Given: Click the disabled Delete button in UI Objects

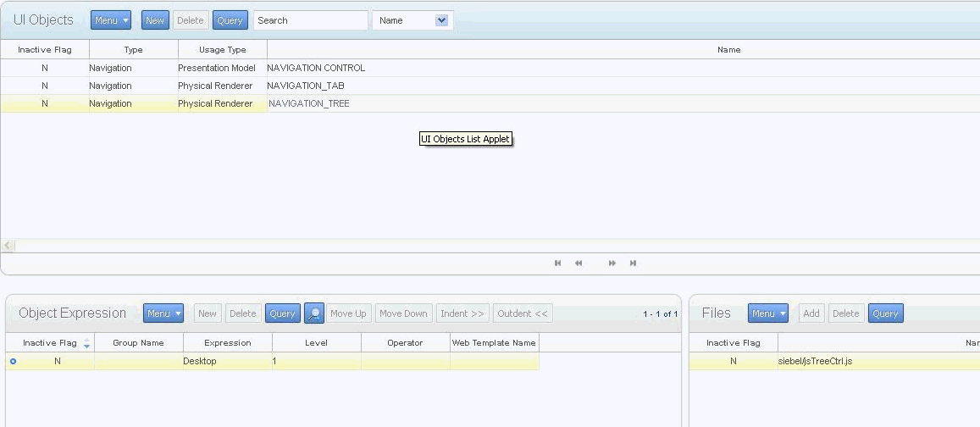Looking at the screenshot, I should (190, 20).
